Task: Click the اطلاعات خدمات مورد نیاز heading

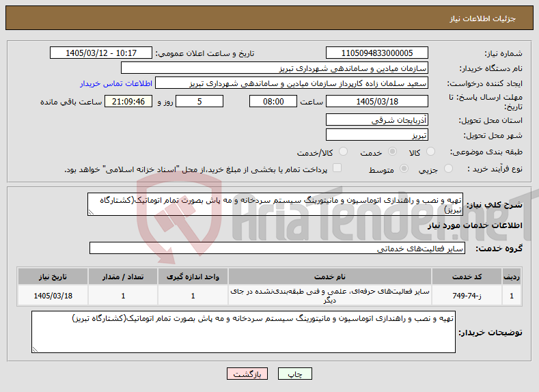Action: point(475,225)
